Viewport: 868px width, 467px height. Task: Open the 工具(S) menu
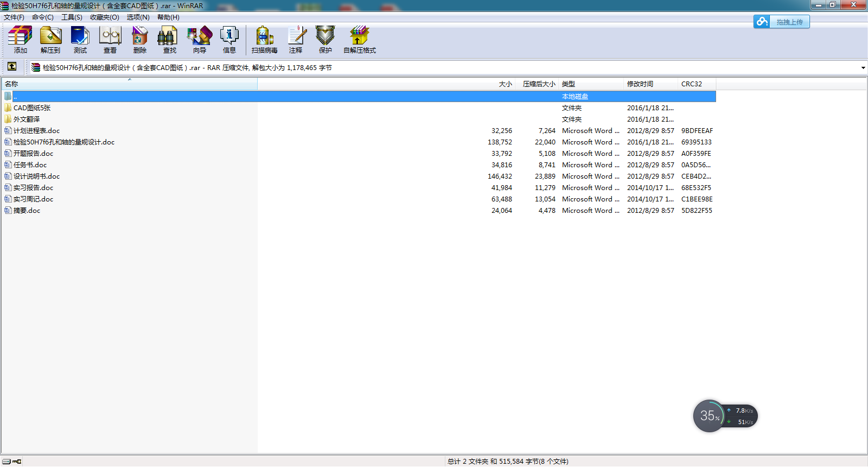[x=72, y=17]
